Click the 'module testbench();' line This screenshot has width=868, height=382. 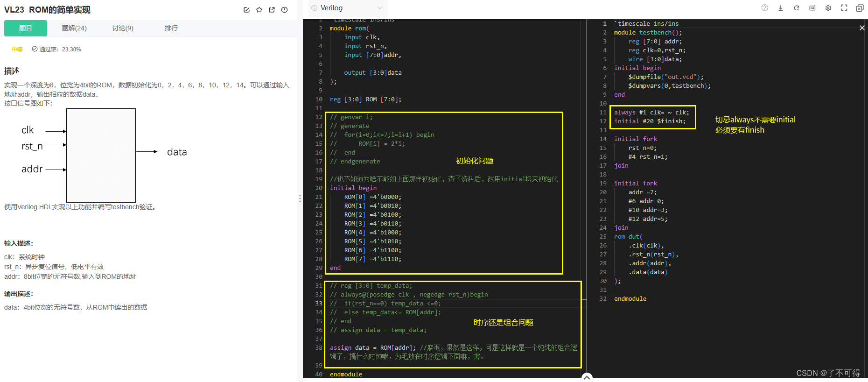click(x=648, y=33)
